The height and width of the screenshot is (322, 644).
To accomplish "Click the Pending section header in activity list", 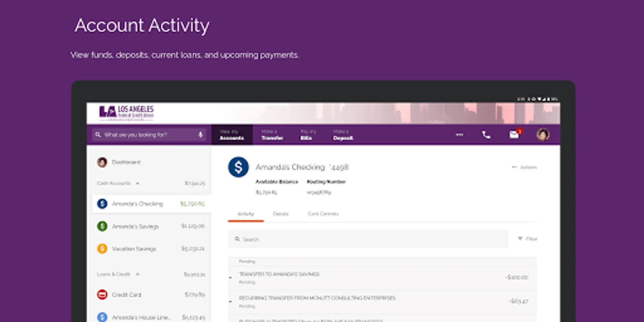I will click(x=247, y=261).
